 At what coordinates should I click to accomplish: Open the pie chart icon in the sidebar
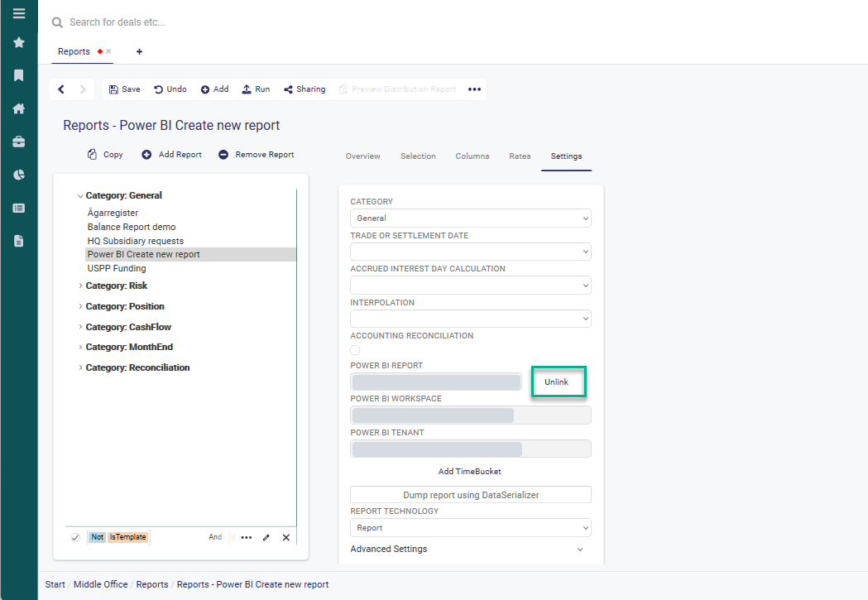coord(19,175)
